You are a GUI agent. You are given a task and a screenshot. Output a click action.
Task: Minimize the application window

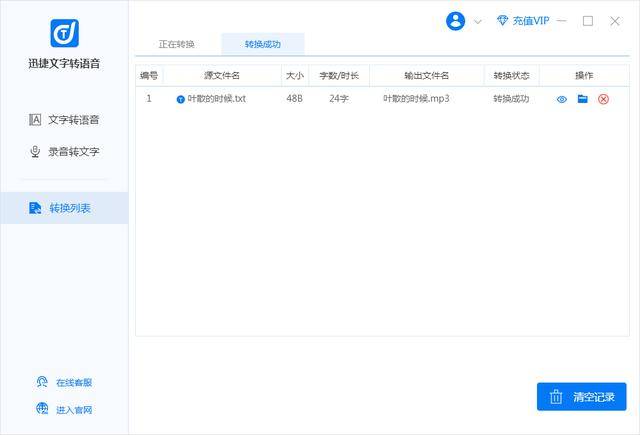pos(562,20)
